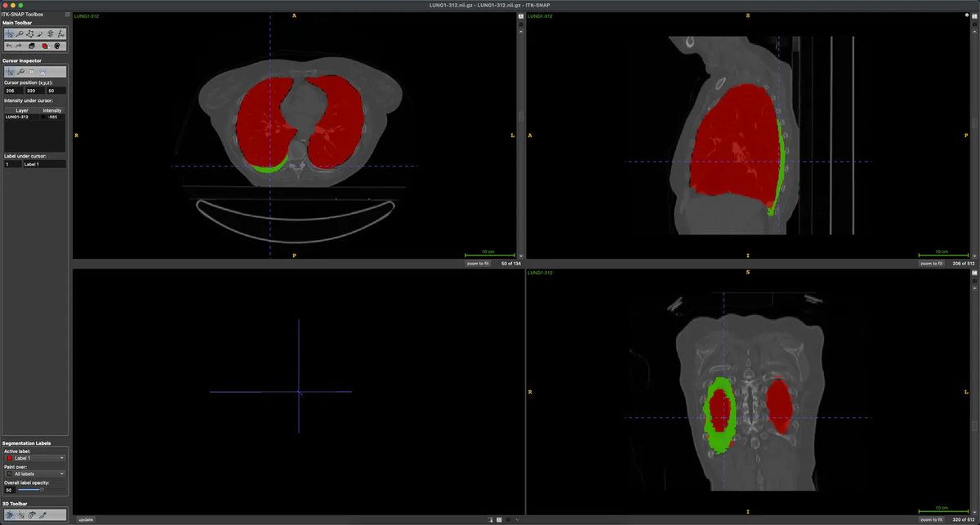Viewport: 980px width, 525px height.
Task: Click zoom to fit in sagittal view
Action: (x=931, y=264)
